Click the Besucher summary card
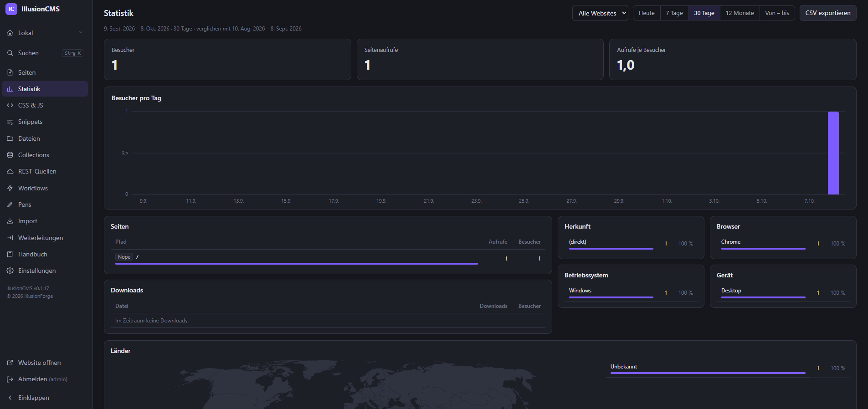868x409 pixels. click(x=227, y=59)
